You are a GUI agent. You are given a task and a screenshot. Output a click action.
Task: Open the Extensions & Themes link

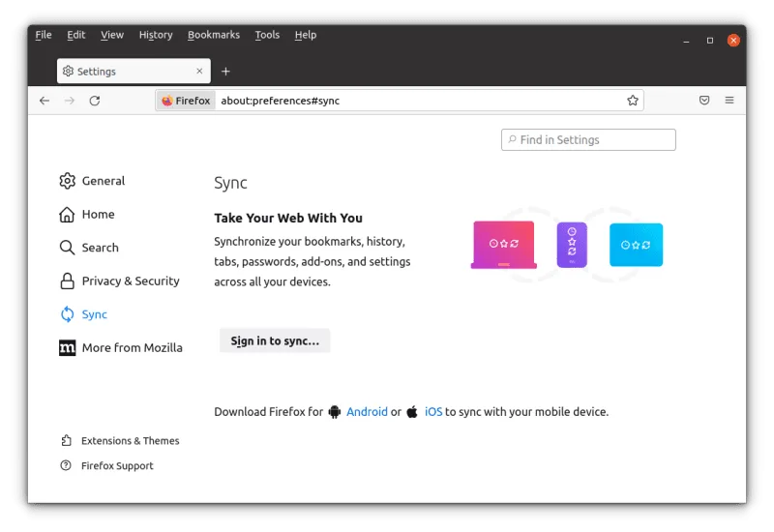click(x=130, y=441)
